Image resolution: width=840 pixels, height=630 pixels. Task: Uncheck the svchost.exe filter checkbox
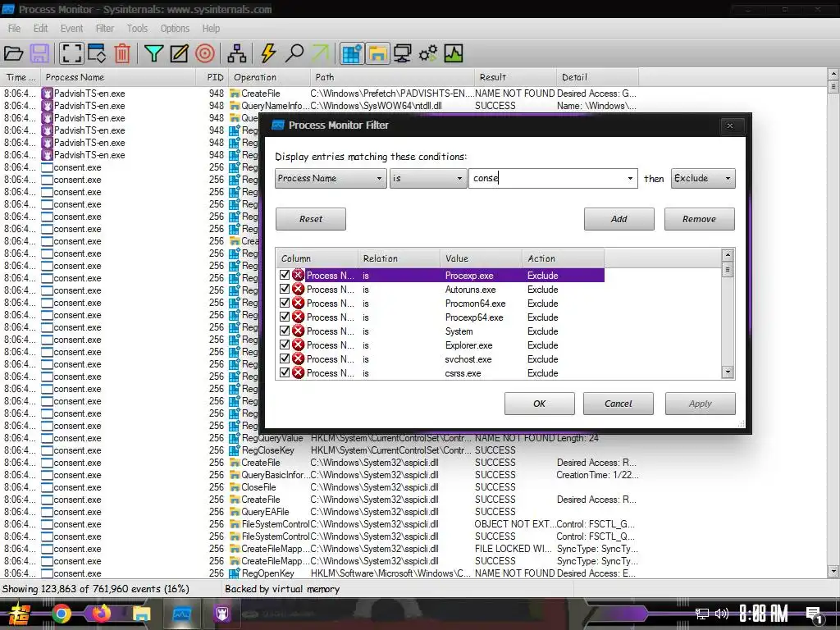click(285, 358)
